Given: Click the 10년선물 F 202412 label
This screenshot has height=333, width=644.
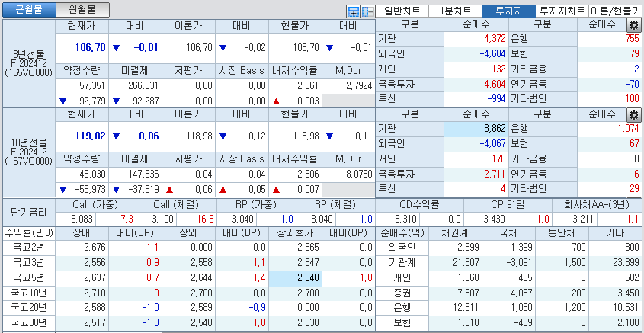Looking at the screenshot, I should [x=29, y=152].
